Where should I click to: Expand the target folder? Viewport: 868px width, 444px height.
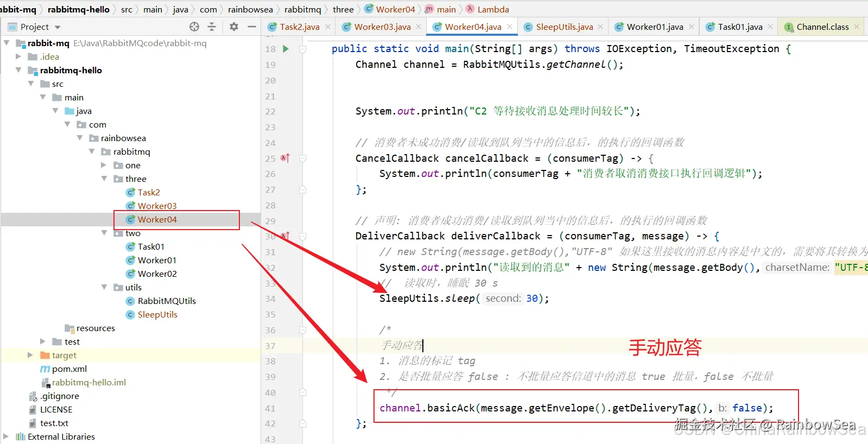30,355
